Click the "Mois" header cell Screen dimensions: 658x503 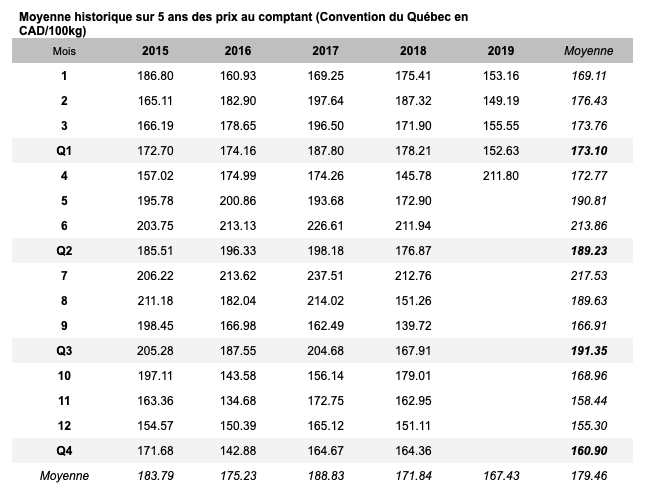pos(64,50)
